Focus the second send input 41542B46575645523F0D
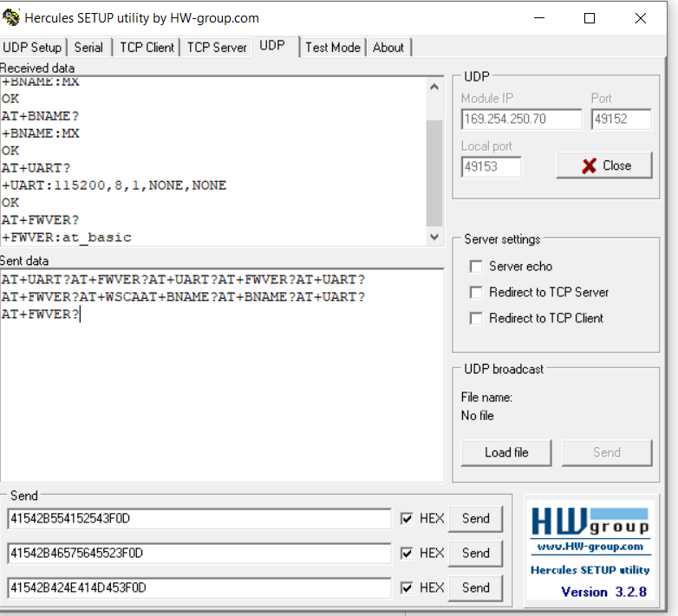678x616 pixels. click(199, 553)
